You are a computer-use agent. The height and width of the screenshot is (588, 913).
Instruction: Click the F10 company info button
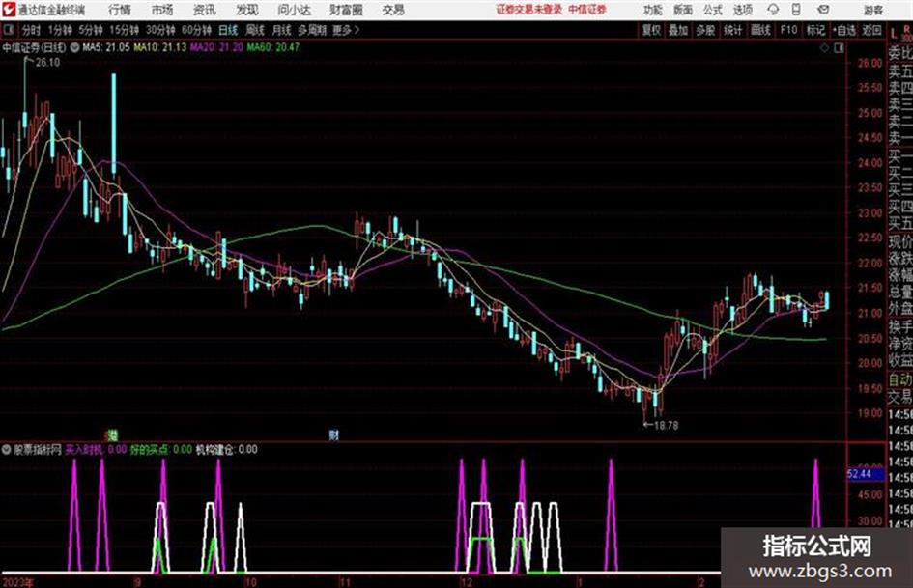coord(789,30)
